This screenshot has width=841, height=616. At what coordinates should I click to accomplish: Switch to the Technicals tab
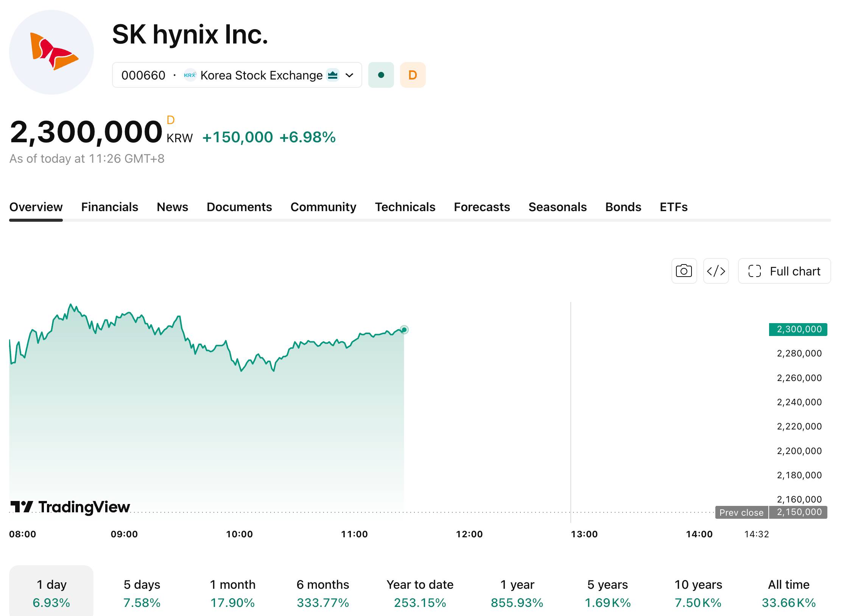(x=405, y=207)
